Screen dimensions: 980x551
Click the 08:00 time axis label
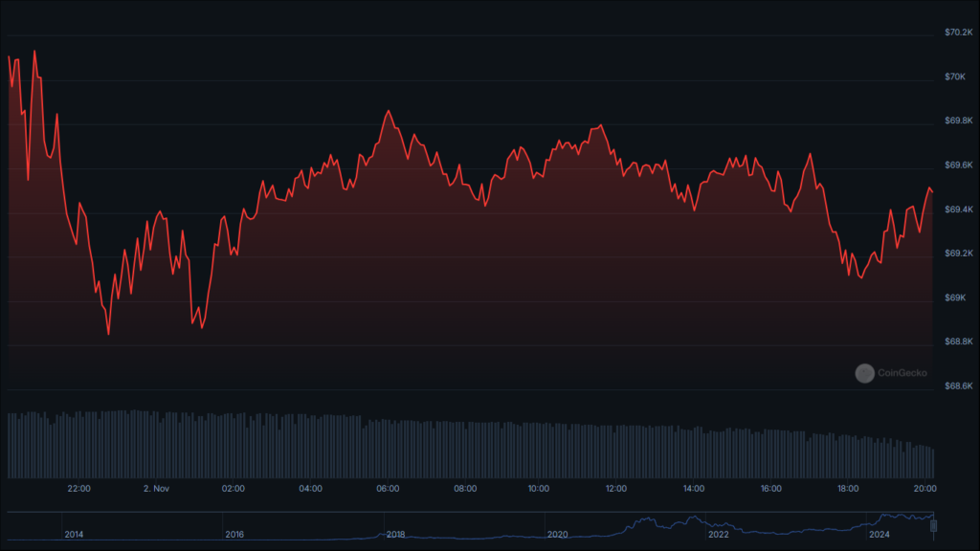(x=465, y=489)
